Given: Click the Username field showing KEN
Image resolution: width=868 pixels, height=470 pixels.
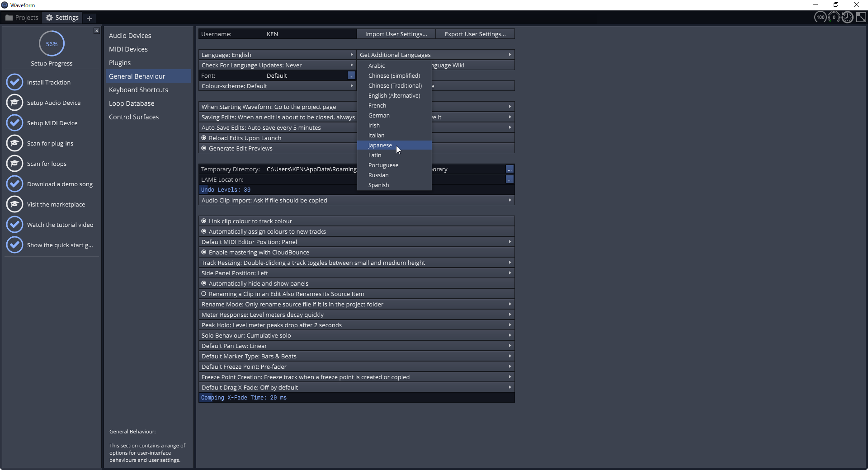Looking at the screenshot, I should pyautogui.click(x=278, y=34).
